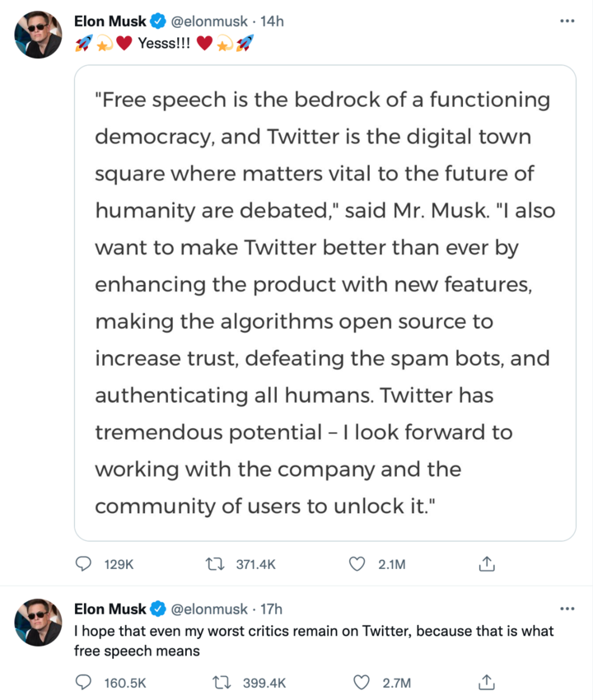
Task: Open the 17h timestamp link
Action: tap(272, 609)
